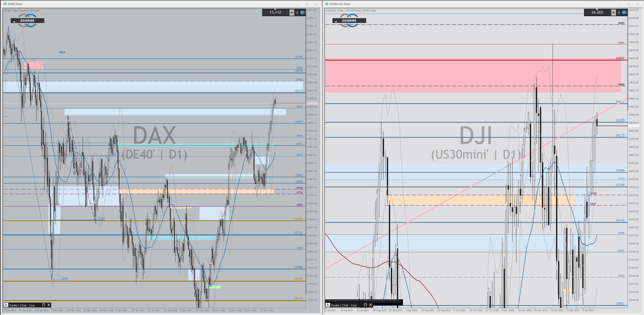Select the 12596 level label on DAX
Screen dimensions: 644x315
click(x=298, y=267)
